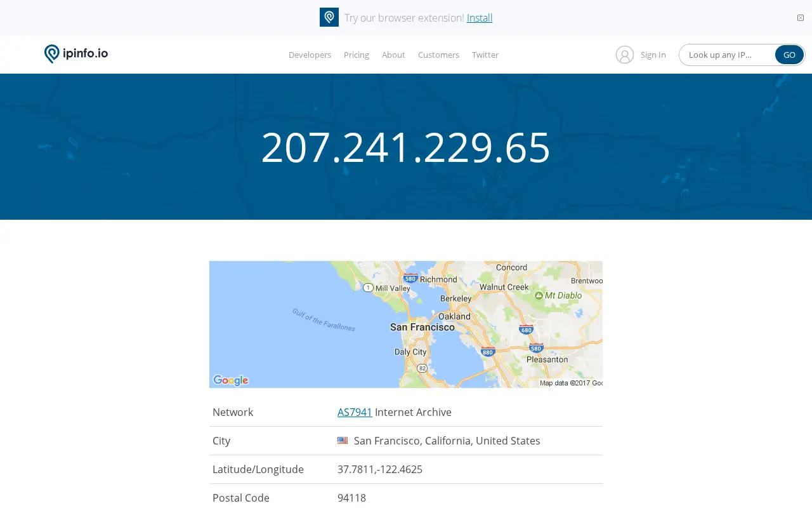Click the Route 82 marker on the map

coord(422,368)
